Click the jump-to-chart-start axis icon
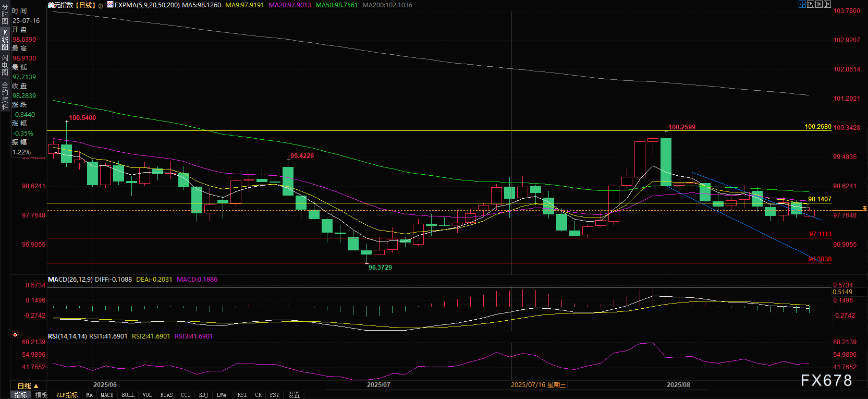868x399 pixels. (x=811, y=4)
